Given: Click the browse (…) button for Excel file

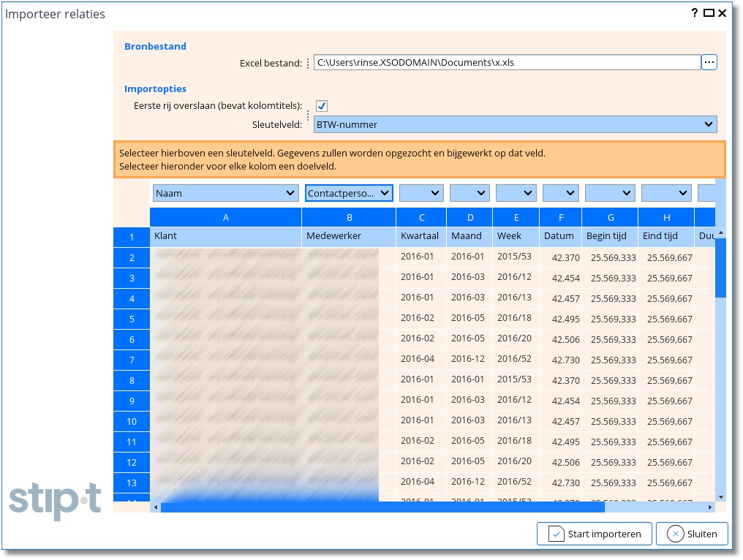Looking at the screenshot, I should point(709,63).
